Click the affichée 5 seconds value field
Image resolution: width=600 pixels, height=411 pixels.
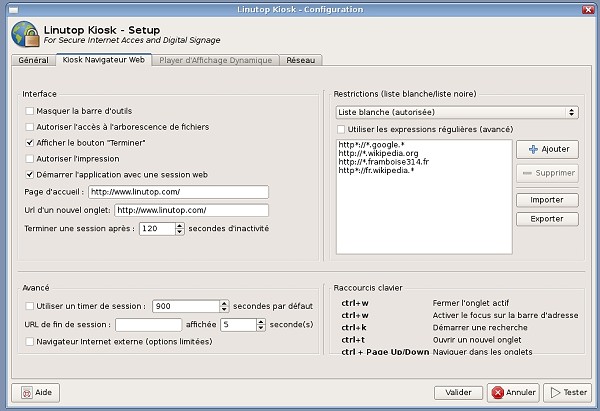pyautogui.click(x=238, y=325)
